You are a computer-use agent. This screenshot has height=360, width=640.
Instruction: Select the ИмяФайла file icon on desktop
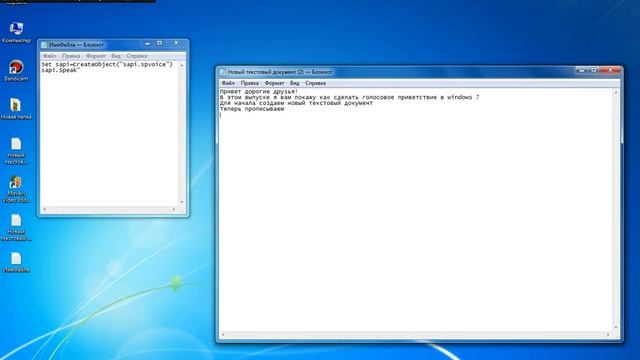click(x=16, y=262)
